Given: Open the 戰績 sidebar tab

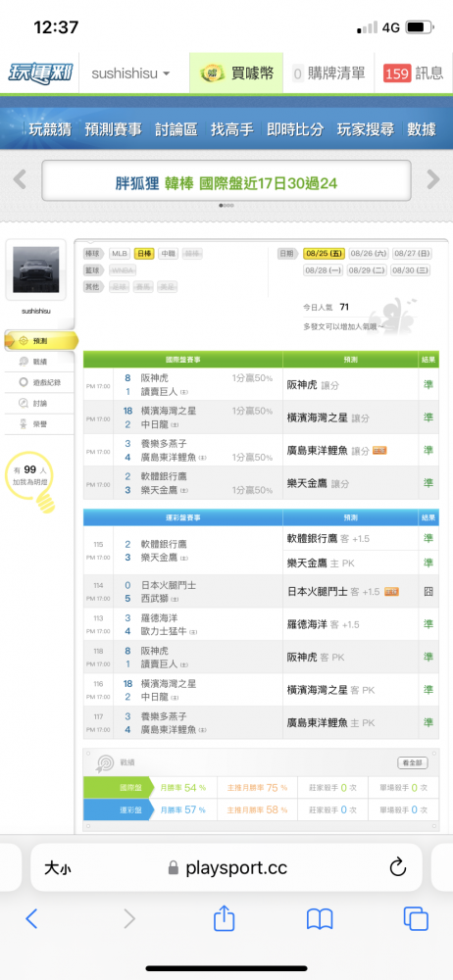Looking at the screenshot, I should 39,362.
